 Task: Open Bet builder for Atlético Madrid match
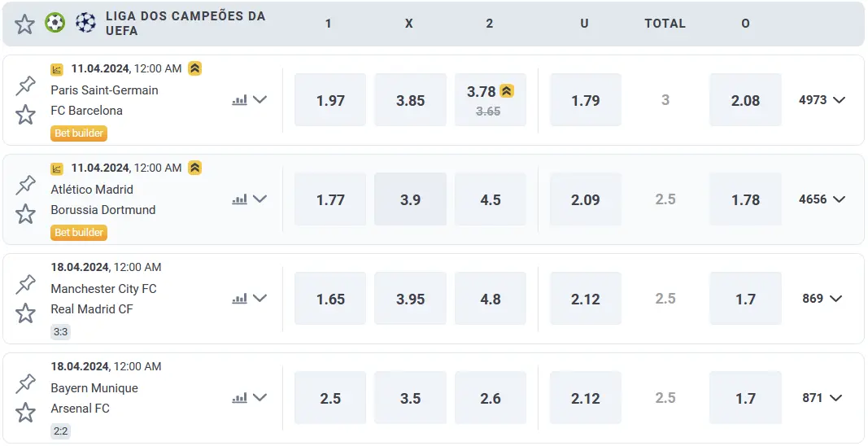point(79,232)
